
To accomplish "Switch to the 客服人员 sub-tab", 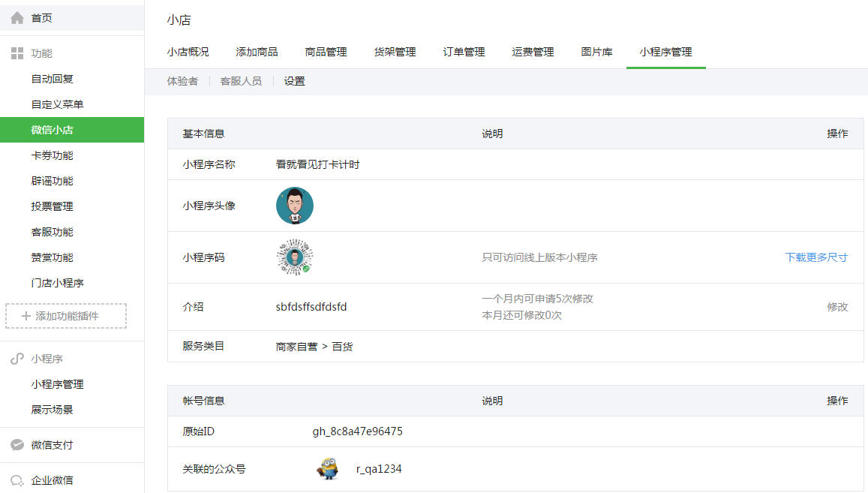I will point(241,82).
